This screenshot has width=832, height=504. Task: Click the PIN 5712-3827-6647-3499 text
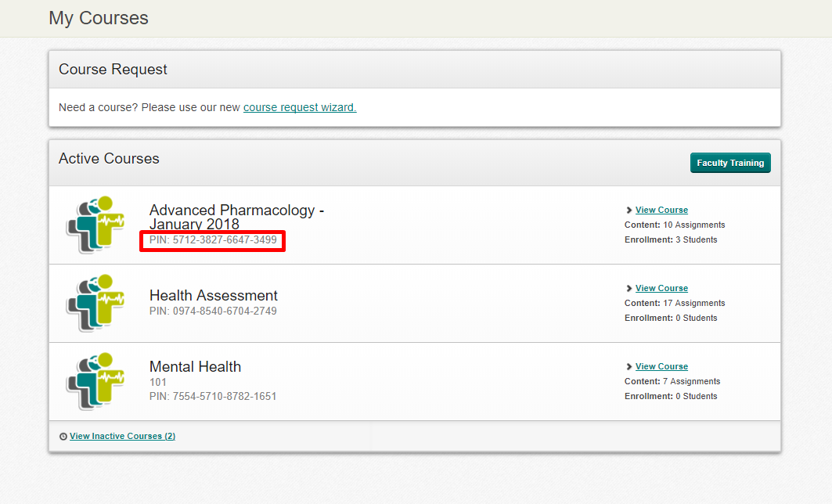click(x=213, y=239)
